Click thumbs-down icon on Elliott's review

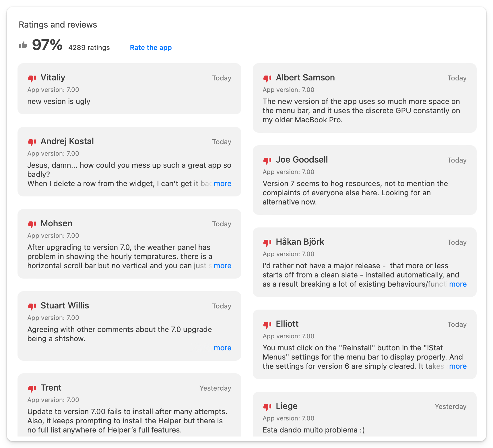tap(267, 325)
